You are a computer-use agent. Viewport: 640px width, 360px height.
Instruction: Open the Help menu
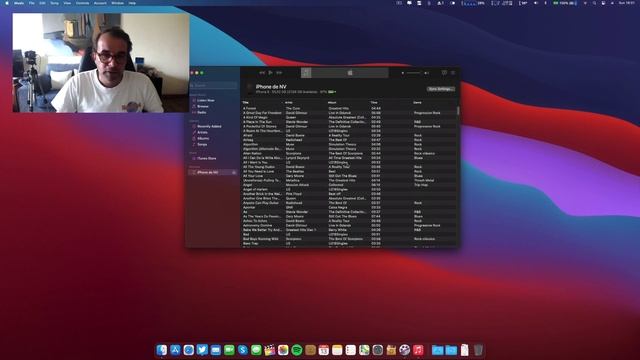point(132,3)
